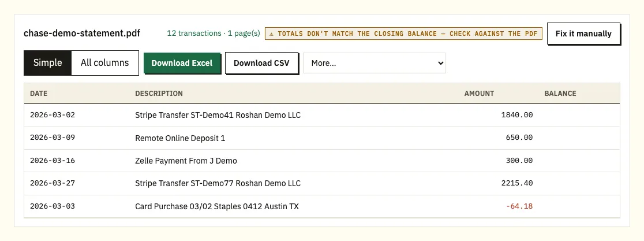Screen dimensions: 644x241
Task: Click the warning triangle icon in the banner
Action: [x=271, y=34]
